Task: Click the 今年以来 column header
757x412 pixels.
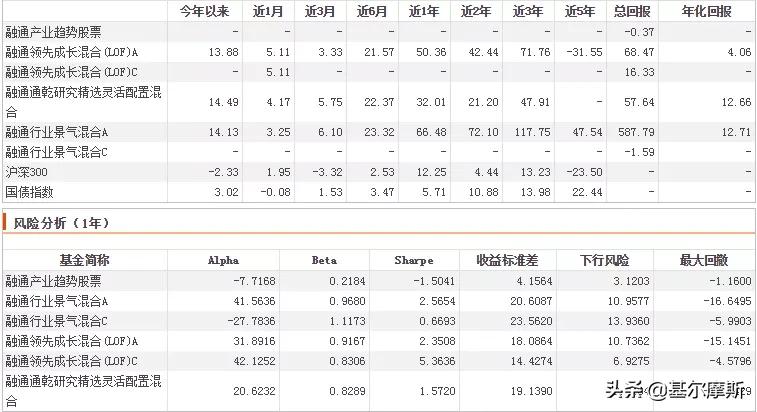Action: click(204, 11)
